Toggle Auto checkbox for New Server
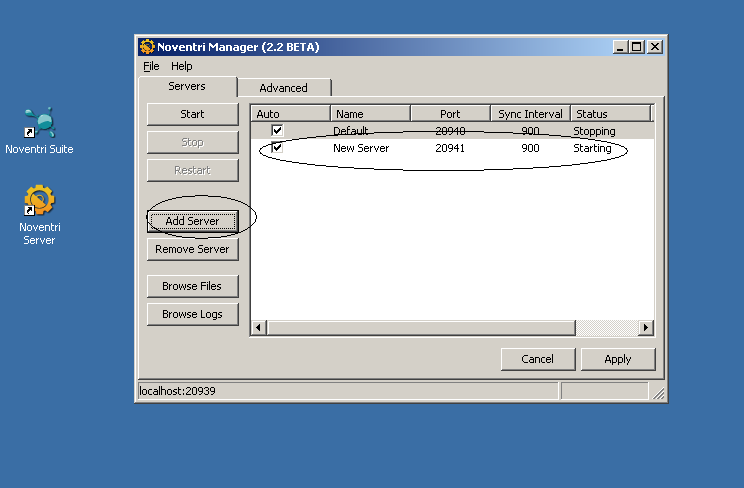 (277, 147)
